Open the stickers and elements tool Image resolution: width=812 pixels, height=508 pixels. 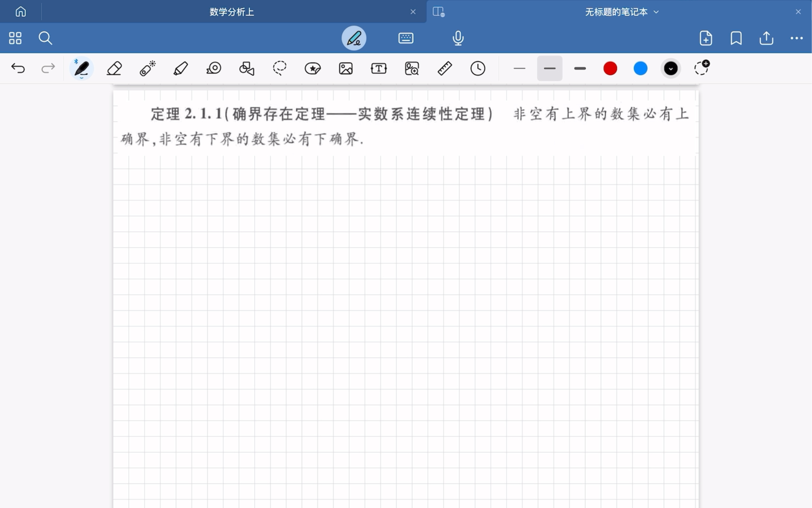tap(312, 68)
